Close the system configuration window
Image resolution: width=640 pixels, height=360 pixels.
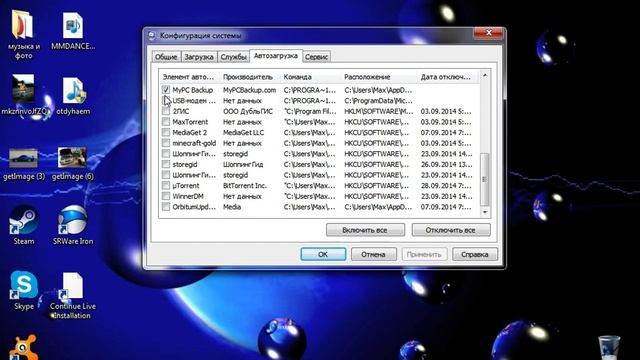[488, 33]
